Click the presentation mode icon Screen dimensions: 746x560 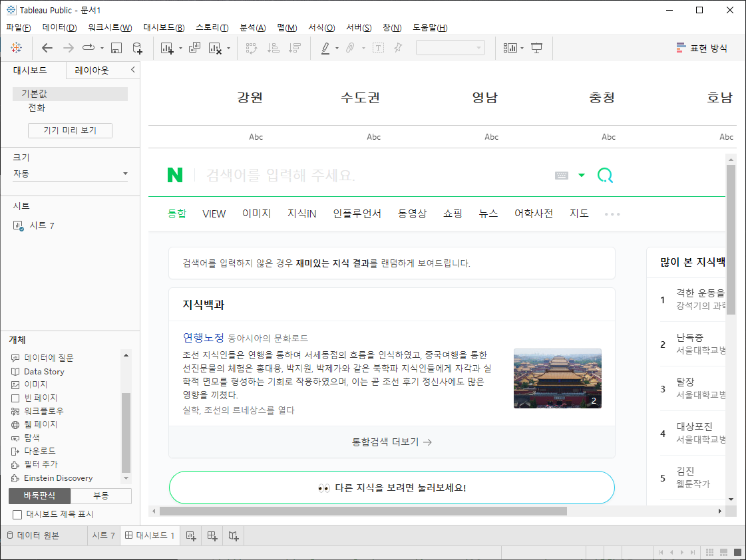[x=536, y=47]
